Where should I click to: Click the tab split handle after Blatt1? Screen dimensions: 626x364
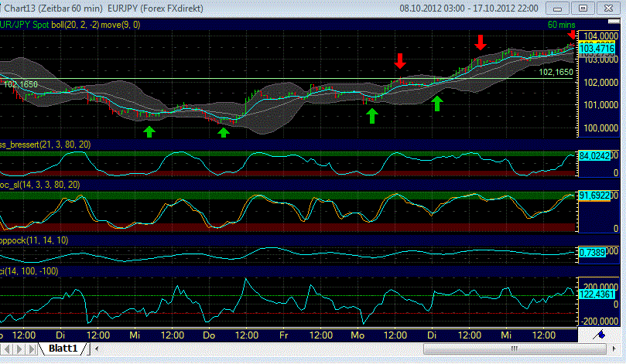click(88, 349)
